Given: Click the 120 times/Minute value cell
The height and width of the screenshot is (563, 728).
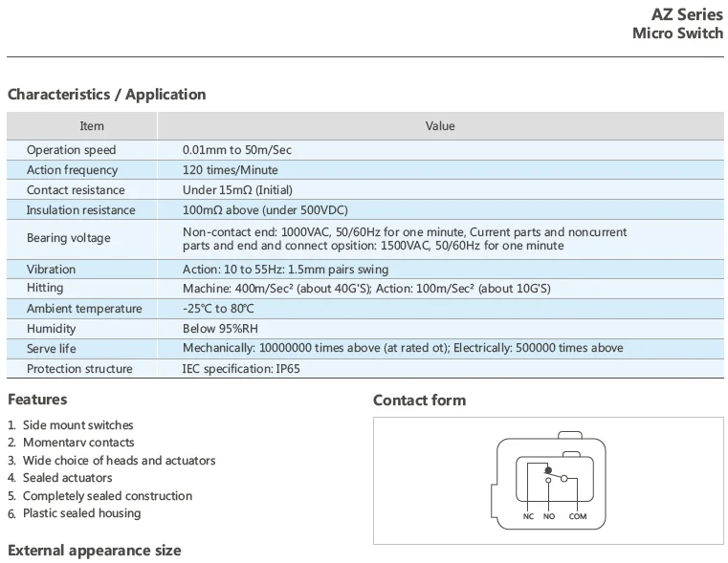Looking at the screenshot, I should click(x=231, y=170).
